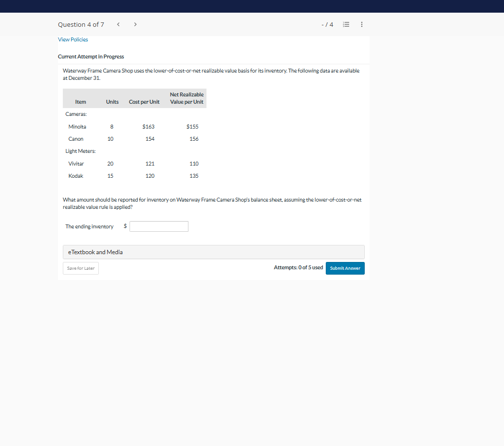Image resolution: width=504 pixels, height=446 pixels.
Task: Advance to next question using right chevron
Action: pos(135,24)
